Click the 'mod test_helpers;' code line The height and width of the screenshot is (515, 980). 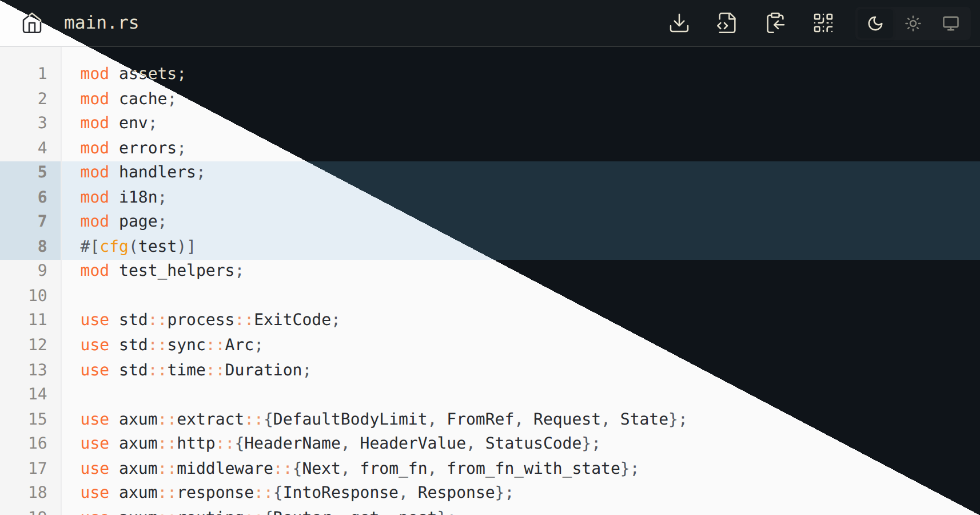click(x=162, y=270)
